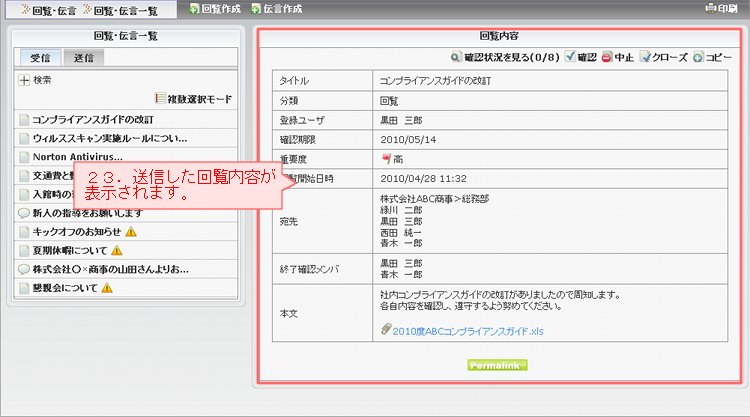
Task: Click document icon beside コンプライアンスガイドの改訂 list row
Action: tap(24, 120)
